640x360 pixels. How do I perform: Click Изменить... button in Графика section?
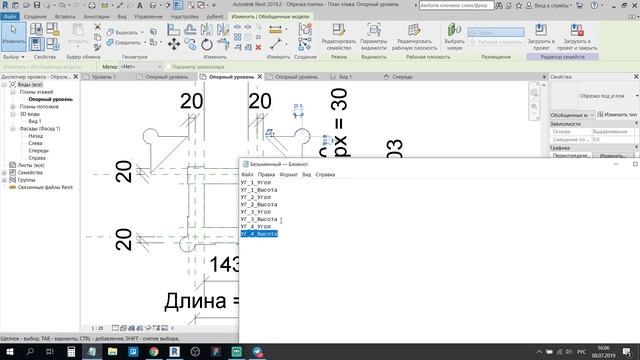612,156
